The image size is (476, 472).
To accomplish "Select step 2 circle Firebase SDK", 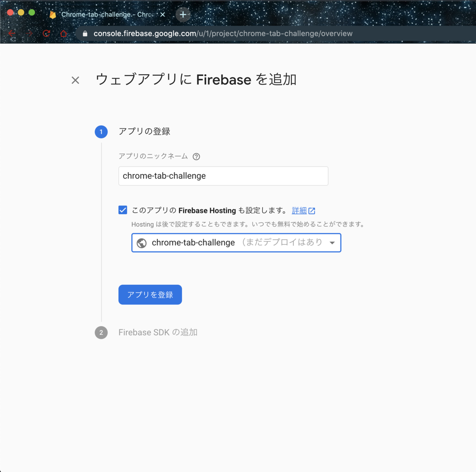I will 101,332.
